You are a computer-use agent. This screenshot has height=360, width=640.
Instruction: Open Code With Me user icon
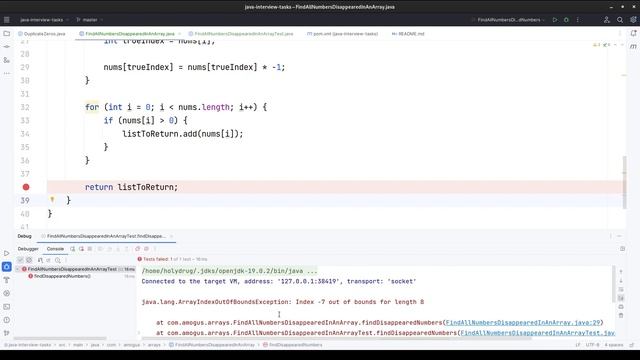click(607, 20)
